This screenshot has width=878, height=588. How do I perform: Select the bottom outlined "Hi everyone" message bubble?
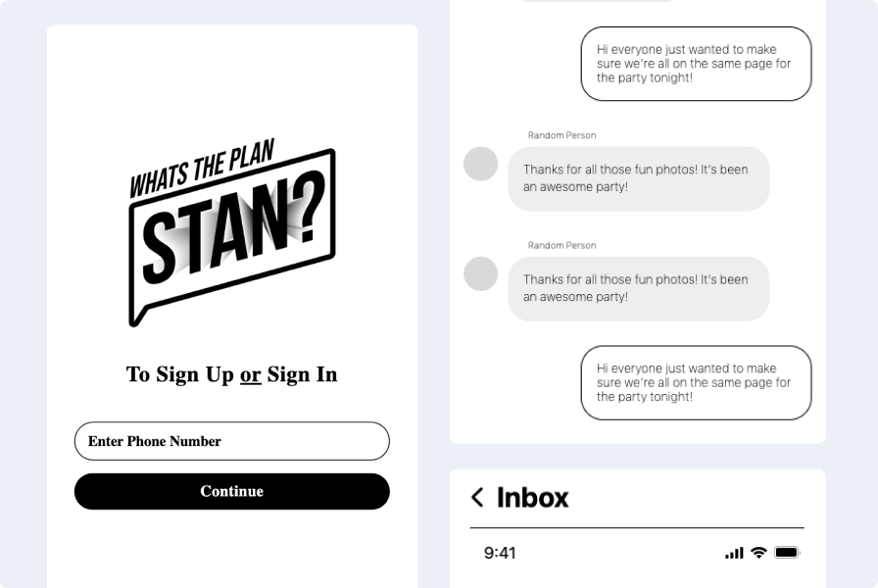click(x=696, y=382)
